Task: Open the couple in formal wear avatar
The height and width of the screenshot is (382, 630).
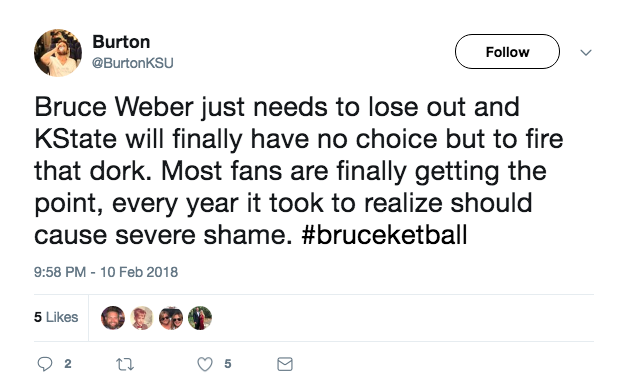Action: tap(200, 318)
